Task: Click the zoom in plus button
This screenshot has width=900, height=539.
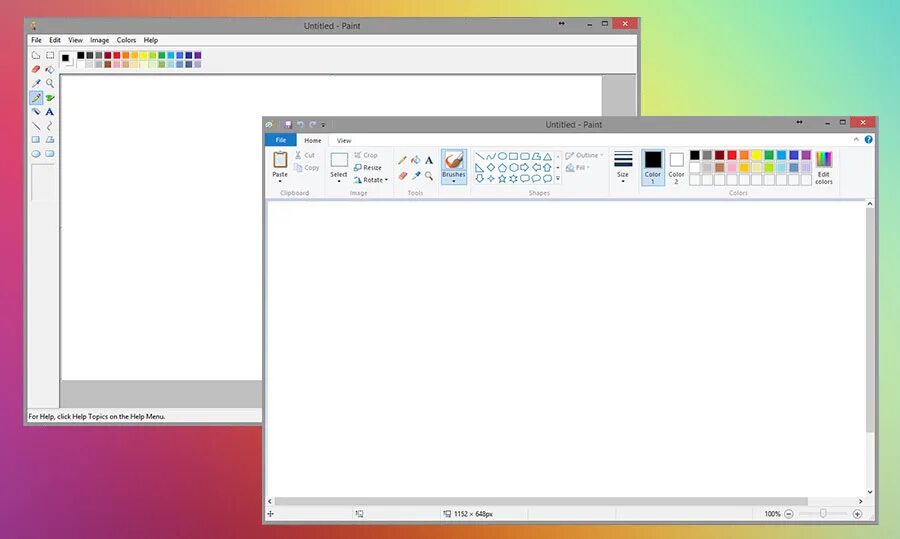Action: (x=857, y=514)
